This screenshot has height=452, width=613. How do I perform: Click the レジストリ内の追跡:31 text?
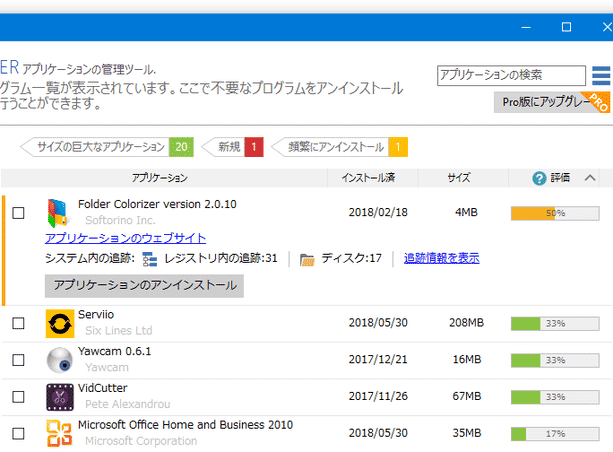pos(221,258)
